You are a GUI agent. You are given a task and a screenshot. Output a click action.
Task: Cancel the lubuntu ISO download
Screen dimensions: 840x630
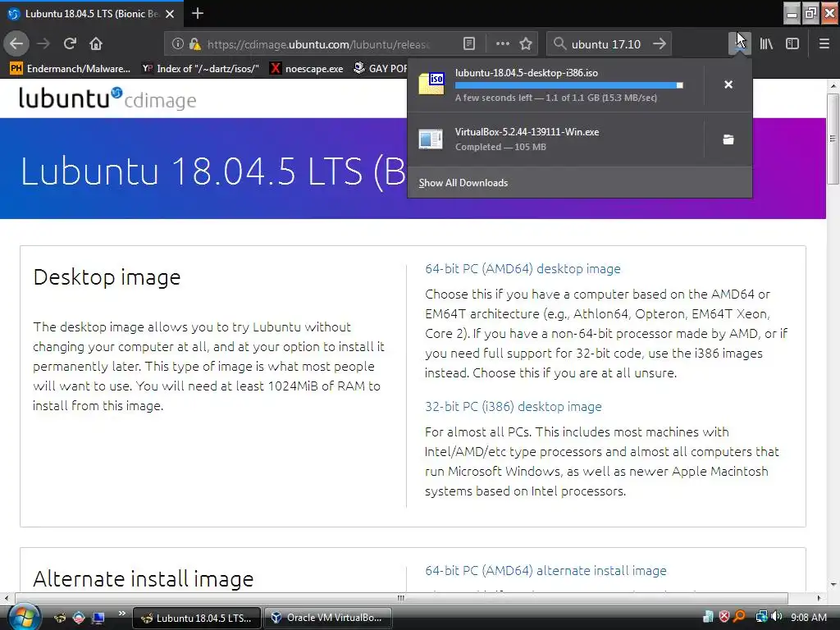tap(728, 84)
